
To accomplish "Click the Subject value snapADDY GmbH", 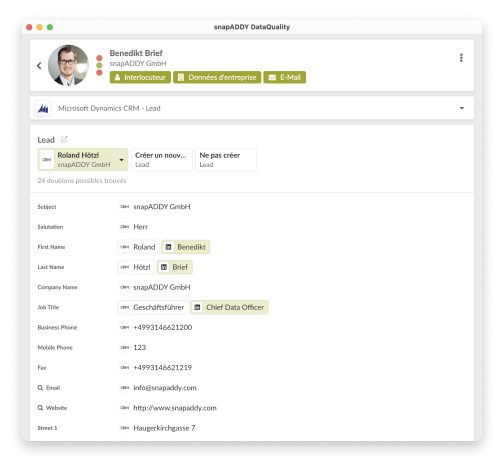I will coord(162,207).
